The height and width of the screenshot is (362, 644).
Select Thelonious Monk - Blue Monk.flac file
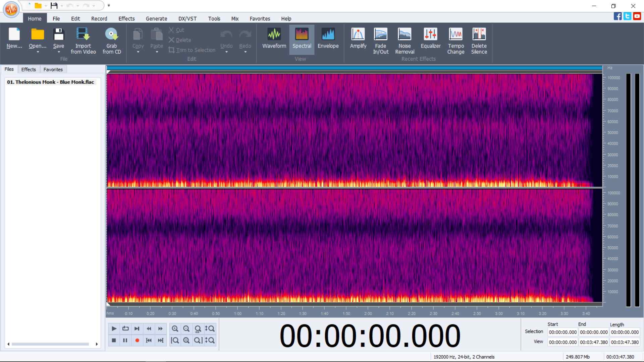point(51,82)
